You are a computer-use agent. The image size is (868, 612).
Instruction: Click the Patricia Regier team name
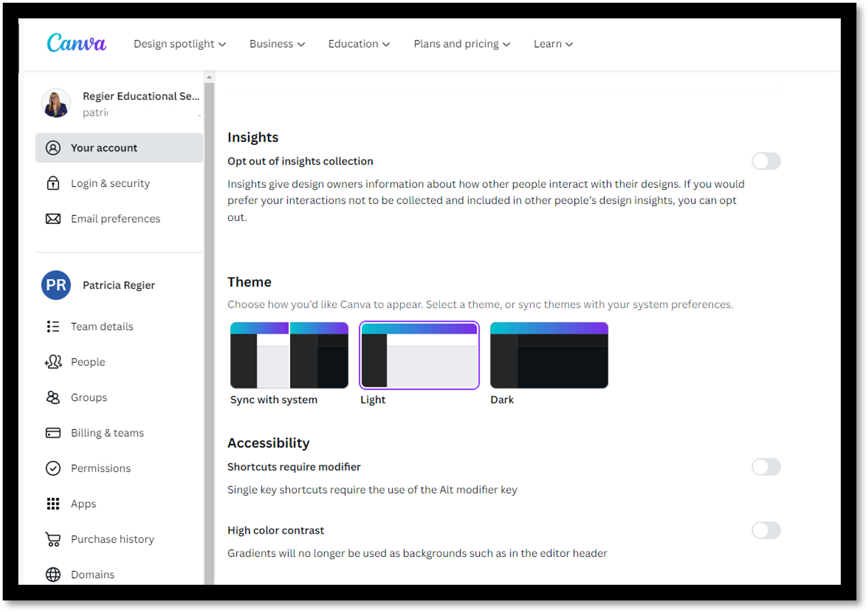click(x=119, y=285)
